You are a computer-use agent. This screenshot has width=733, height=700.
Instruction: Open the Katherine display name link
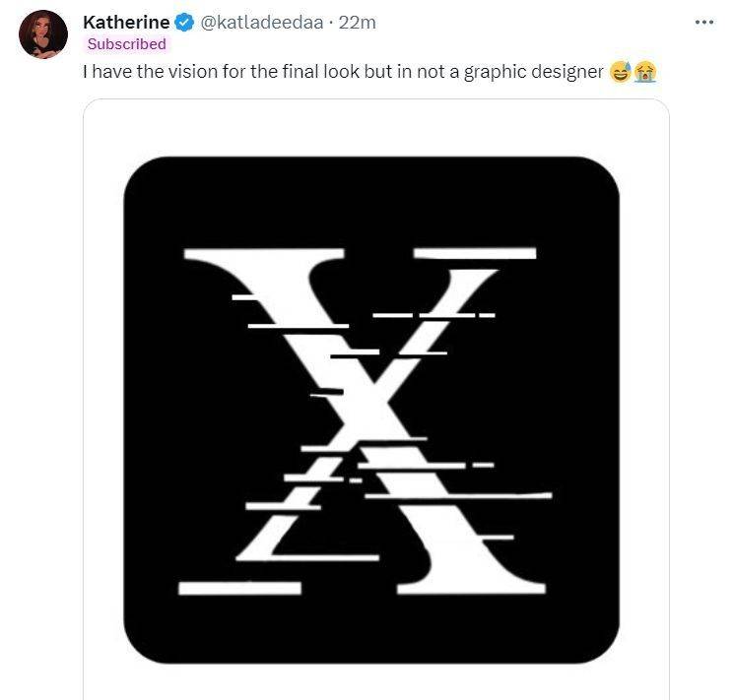click(125, 22)
